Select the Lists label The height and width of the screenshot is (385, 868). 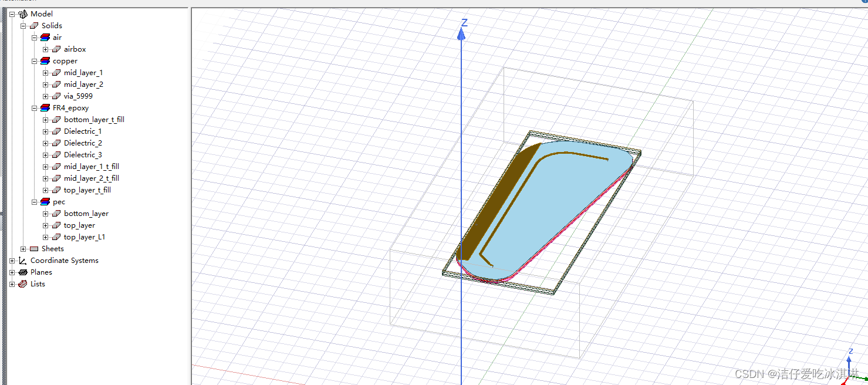tap(38, 284)
